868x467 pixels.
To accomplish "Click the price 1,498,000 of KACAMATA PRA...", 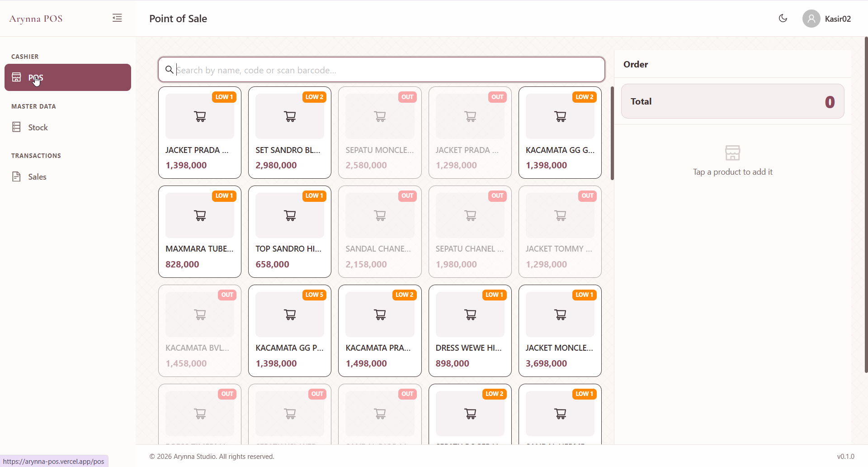I will (366, 363).
